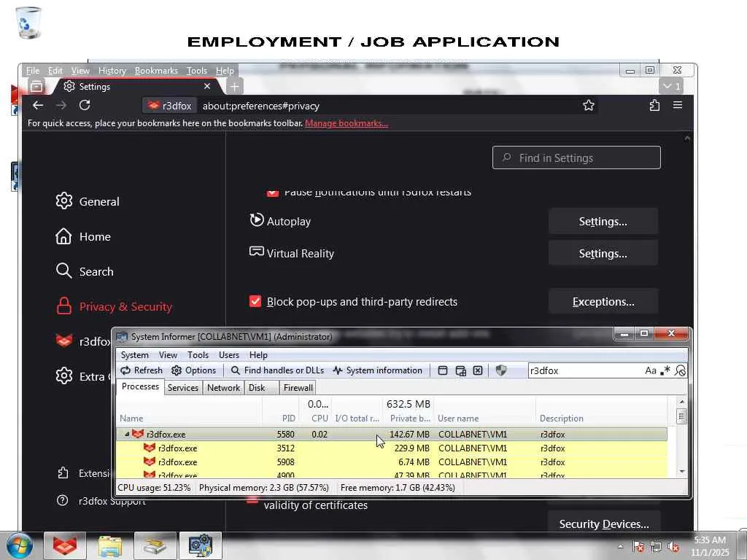Screen dimensions: 747x560
Task: Open the r3dfox browser Tools menu
Action: tap(196, 71)
